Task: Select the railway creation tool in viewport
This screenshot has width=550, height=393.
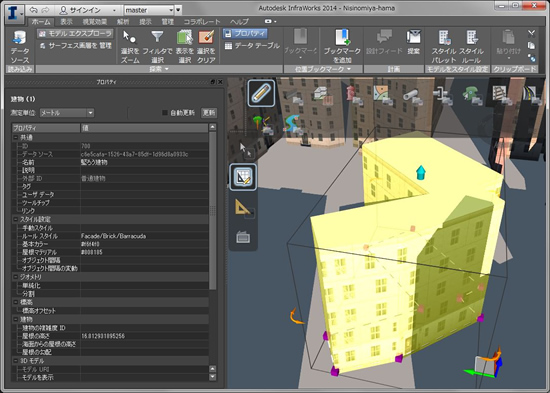Action: click(x=502, y=95)
